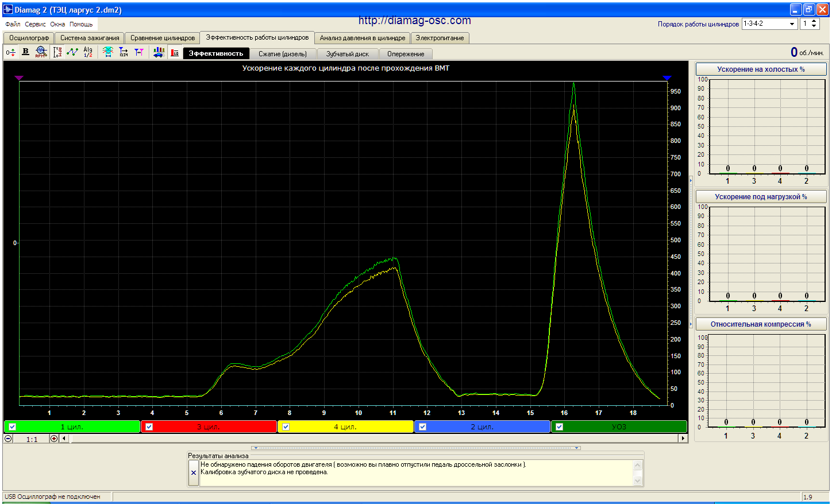Open the Анализ давления в цилиндре tab
The width and height of the screenshot is (832, 504).
pos(363,38)
